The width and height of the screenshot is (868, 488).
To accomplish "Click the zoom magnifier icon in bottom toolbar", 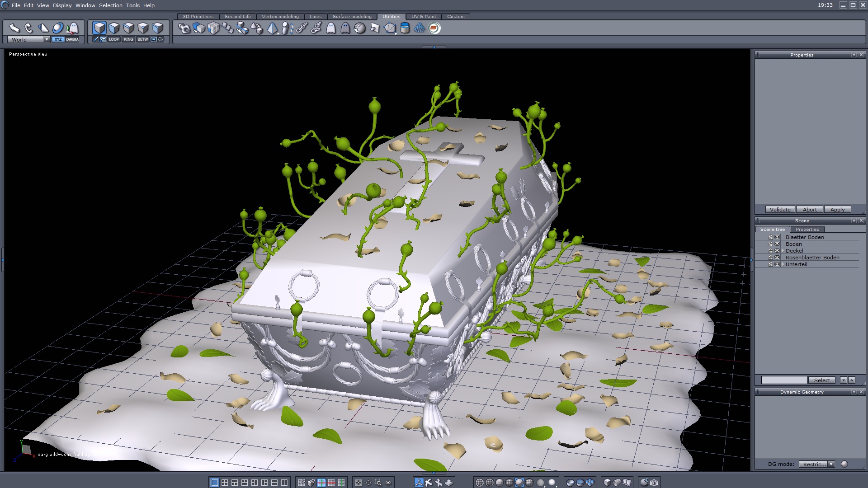I will click(x=378, y=483).
